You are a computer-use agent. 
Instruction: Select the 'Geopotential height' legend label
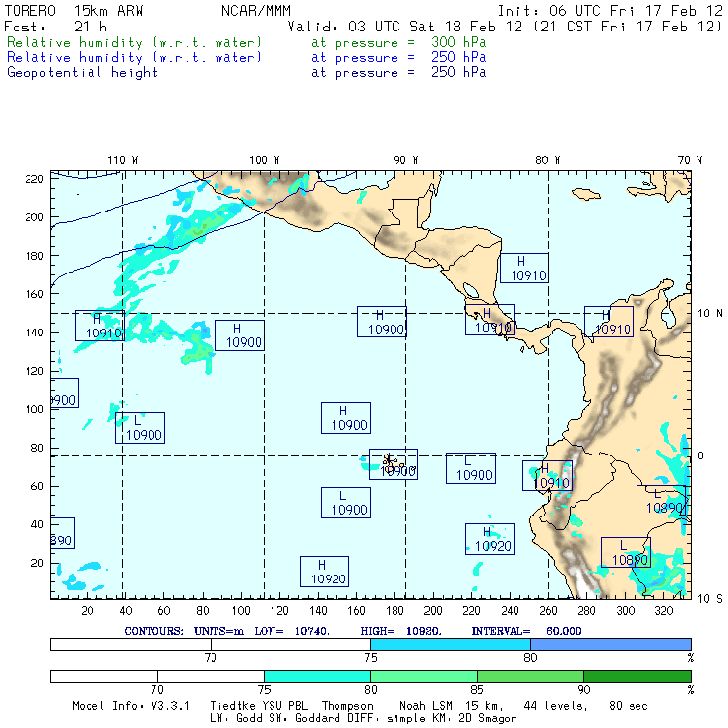click(x=83, y=73)
